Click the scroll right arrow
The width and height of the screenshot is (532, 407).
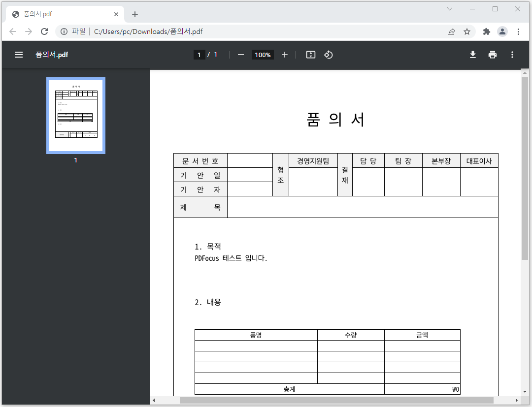pos(516,400)
